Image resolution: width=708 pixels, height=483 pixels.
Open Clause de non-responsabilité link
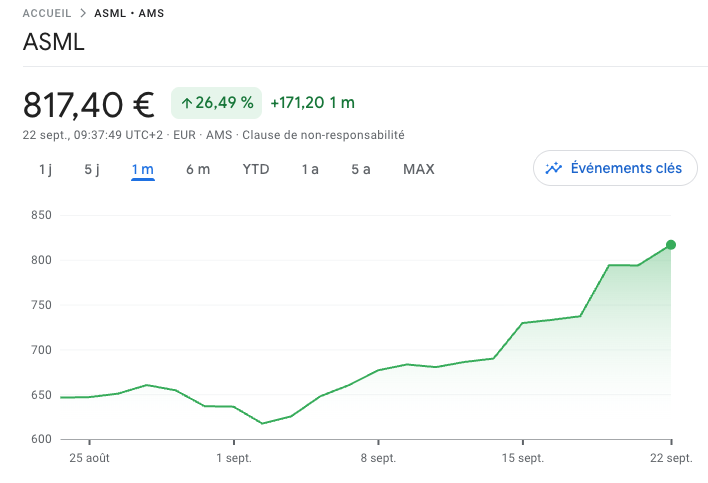(322, 134)
